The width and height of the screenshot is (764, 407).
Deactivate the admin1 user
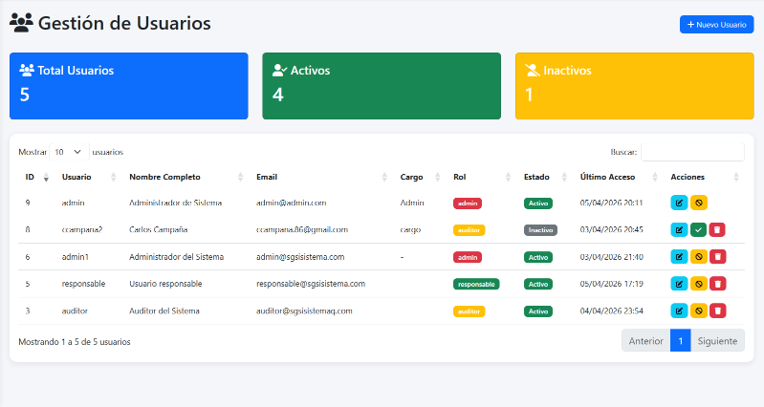699,257
